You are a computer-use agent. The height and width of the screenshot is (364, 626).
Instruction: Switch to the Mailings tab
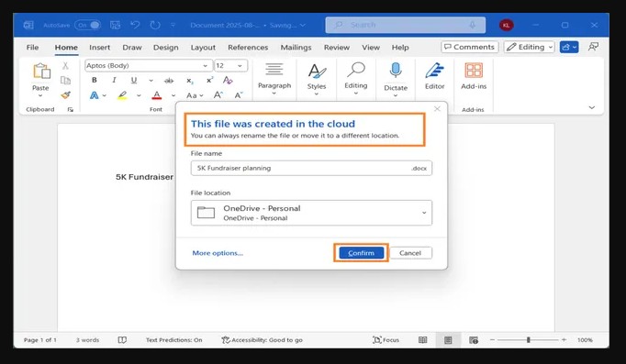(x=296, y=48)
